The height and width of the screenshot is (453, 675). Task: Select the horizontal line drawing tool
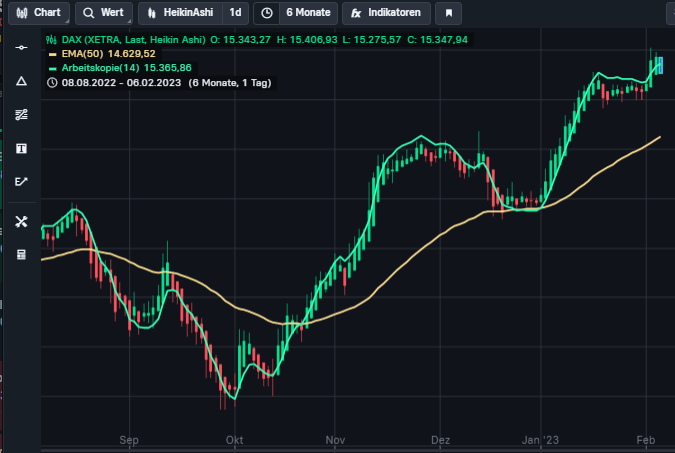[21, 47]
